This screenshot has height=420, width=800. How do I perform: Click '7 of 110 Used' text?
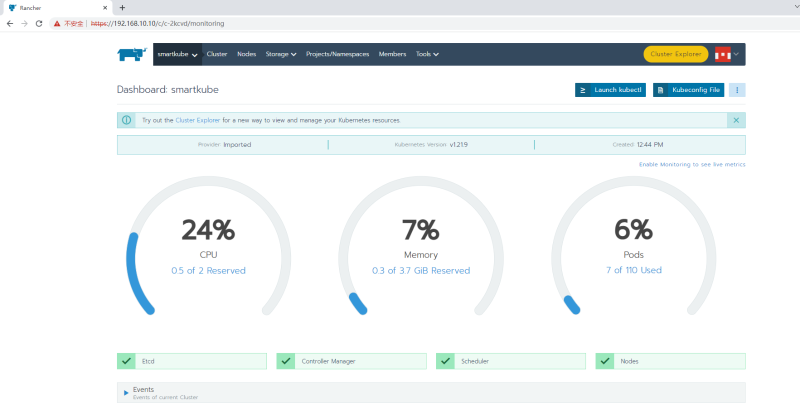coord(634,270)
